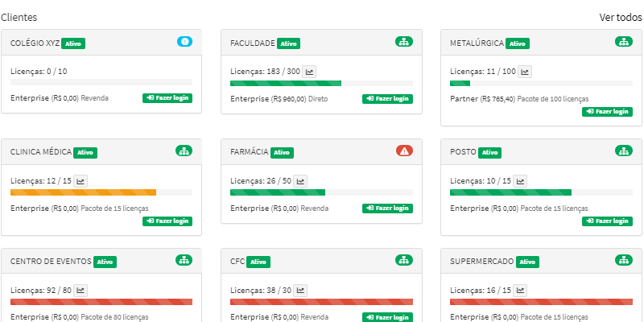The width and height of the screenshot is (644, 322).
Task: Select the COLÉGIO XYZ client title
Action: pyautogui.click(x=35, y=43)
